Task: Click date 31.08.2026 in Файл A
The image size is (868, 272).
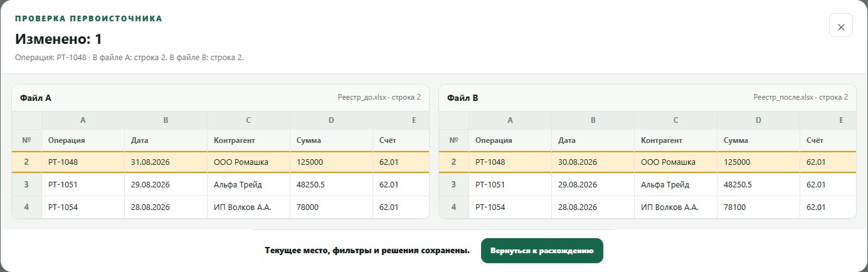Action: tap(166, 162)
